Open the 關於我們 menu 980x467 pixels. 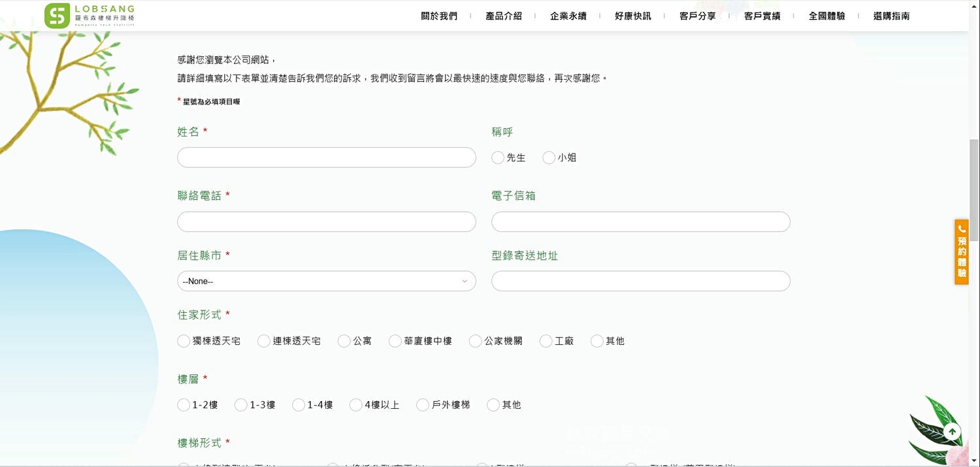click(x=439, y=16)
